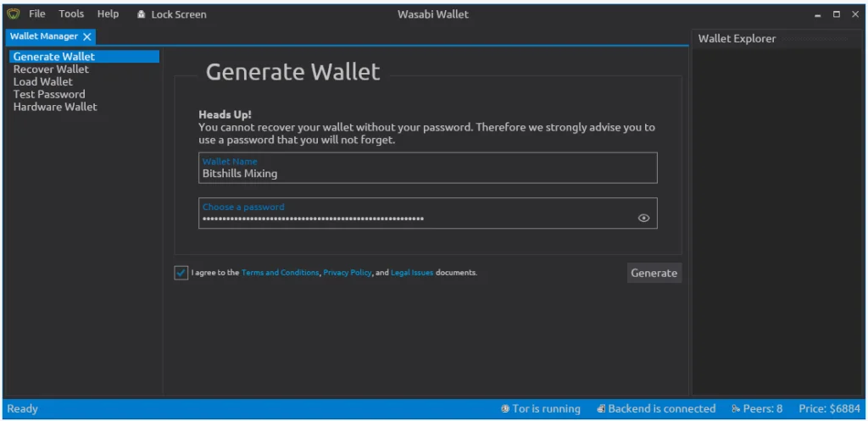The width and height of the screenshot is (868, 421).
Task: Click the Wallet Name input field
Action: coord(428,168)
